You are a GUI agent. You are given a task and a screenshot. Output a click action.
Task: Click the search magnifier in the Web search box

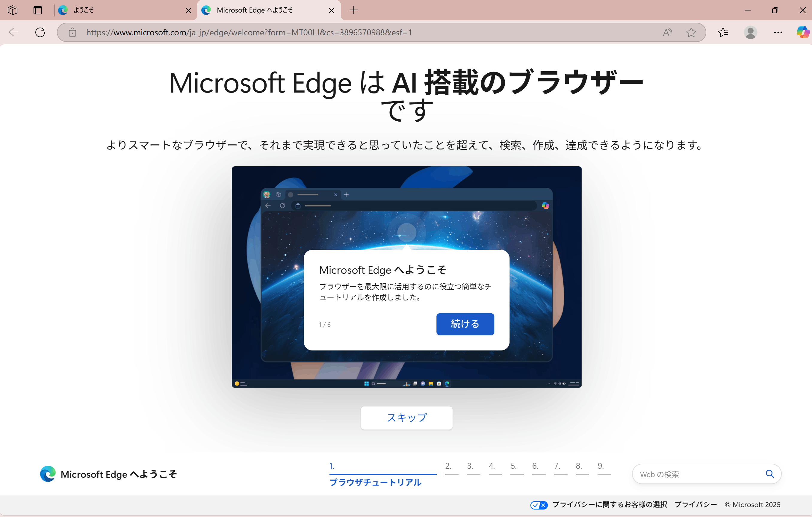click(770, 474)
